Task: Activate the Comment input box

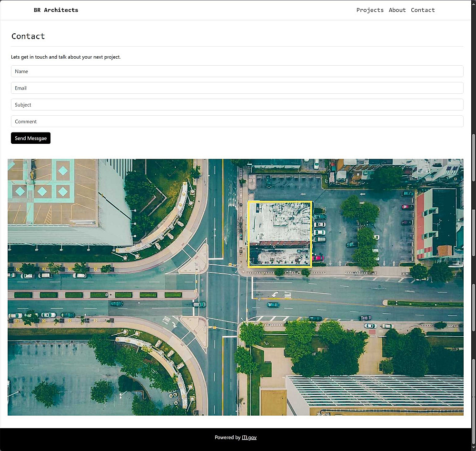Action: pyautogui.click(x=237, y=121)
